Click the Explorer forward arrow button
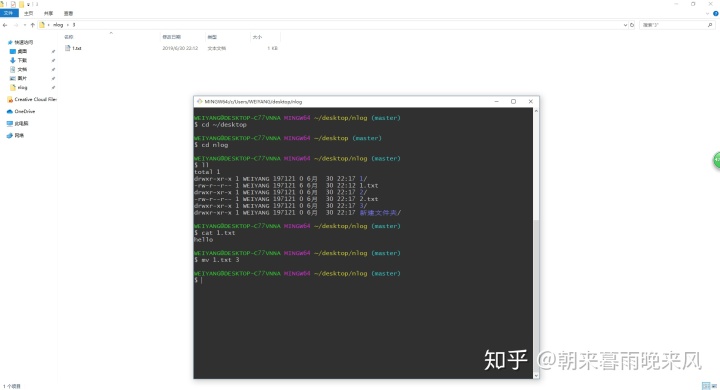 pyautogui.click(x=16, y=25)
